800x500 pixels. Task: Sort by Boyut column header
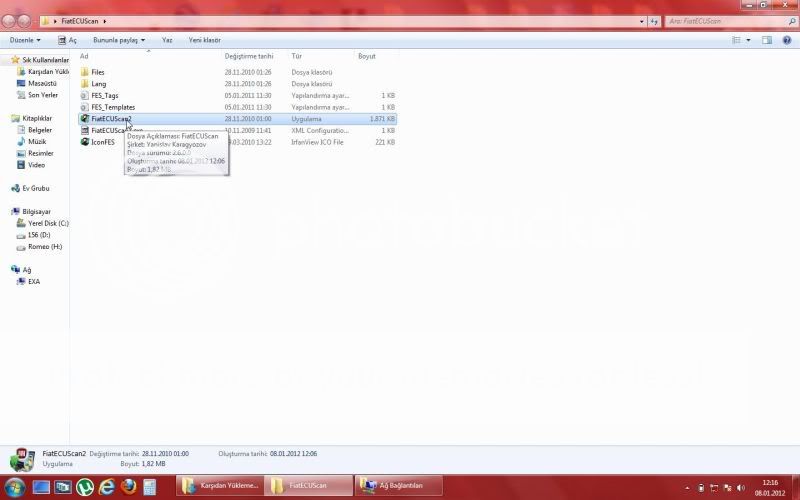pyautogui.click(x=367, y=56)
